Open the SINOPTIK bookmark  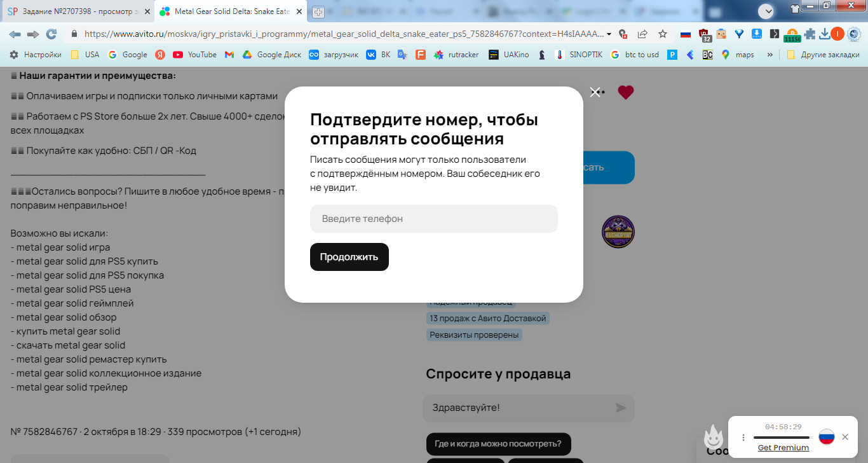pos(578,55)
